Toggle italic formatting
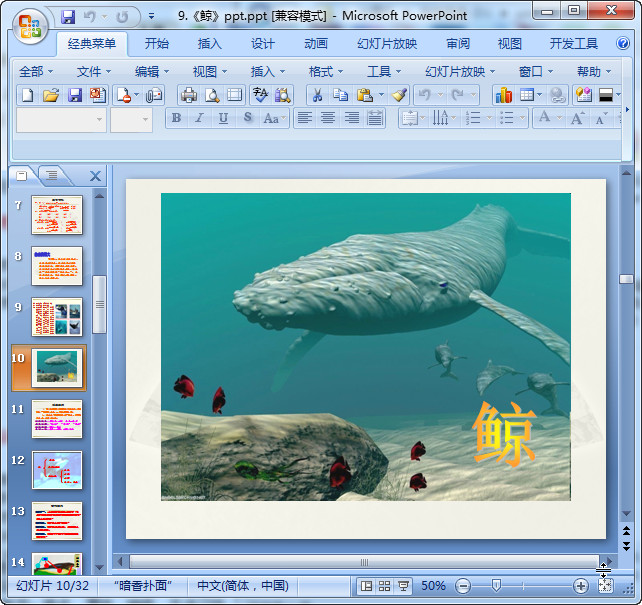Screen dimensions: 642x605 coord(199,118)
